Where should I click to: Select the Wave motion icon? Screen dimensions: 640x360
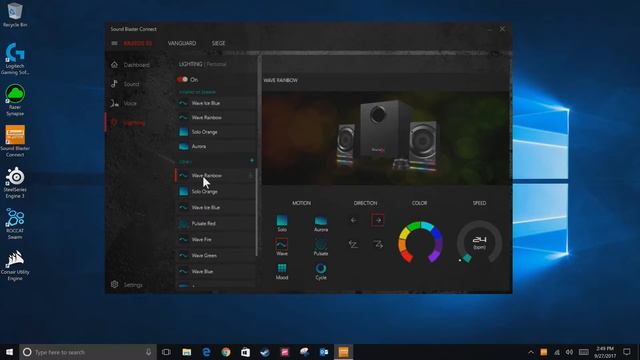click(x=282, y=247)
